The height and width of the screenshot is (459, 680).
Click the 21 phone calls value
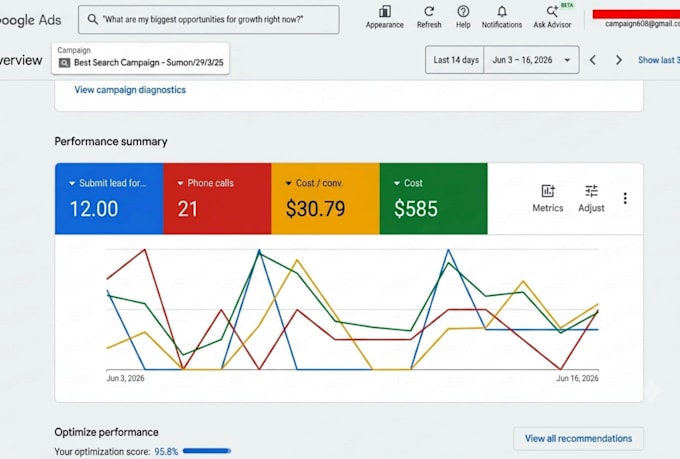pos(187,209)
